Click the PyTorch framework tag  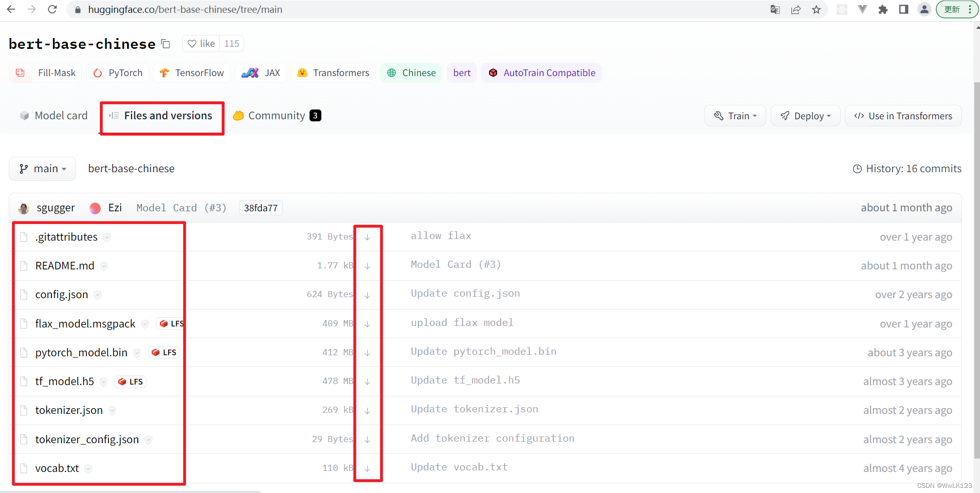pyautogui.click(x=118, y=72)
